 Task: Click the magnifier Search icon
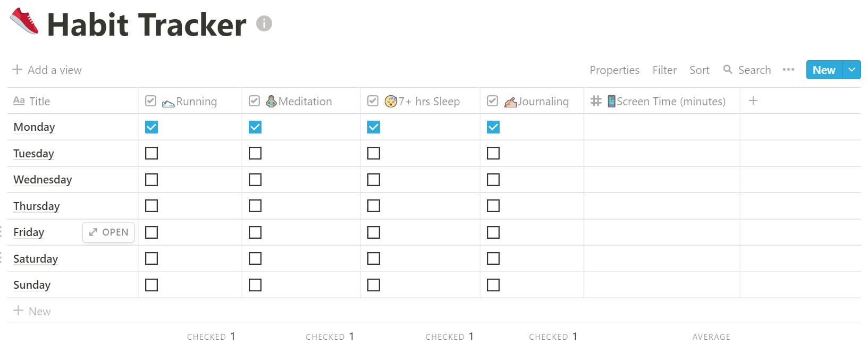[728, 70]
